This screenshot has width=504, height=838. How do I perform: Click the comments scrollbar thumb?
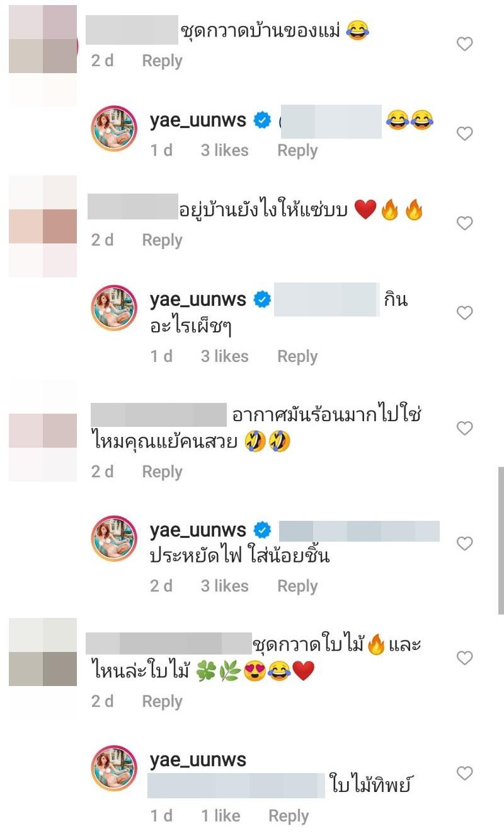[x=501, y=540]
